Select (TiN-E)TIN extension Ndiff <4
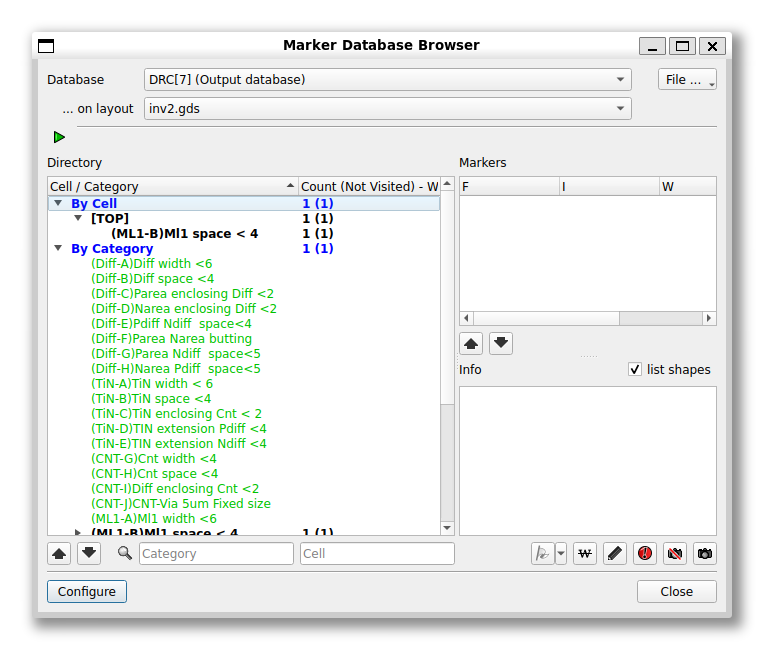The height and width of the screenshot is (649, 763). pos(179,444)
